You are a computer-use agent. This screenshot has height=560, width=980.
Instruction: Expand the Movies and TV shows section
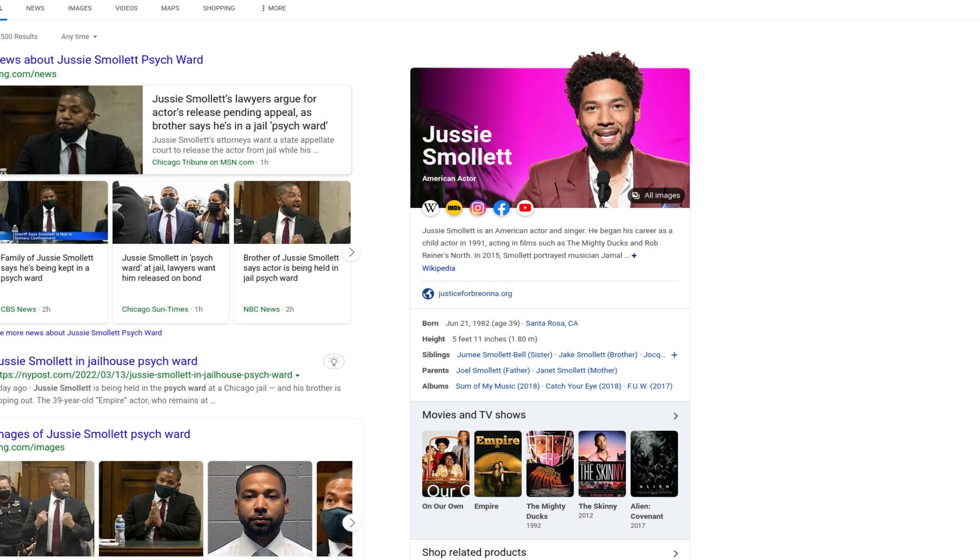click(x=675, y=416)
